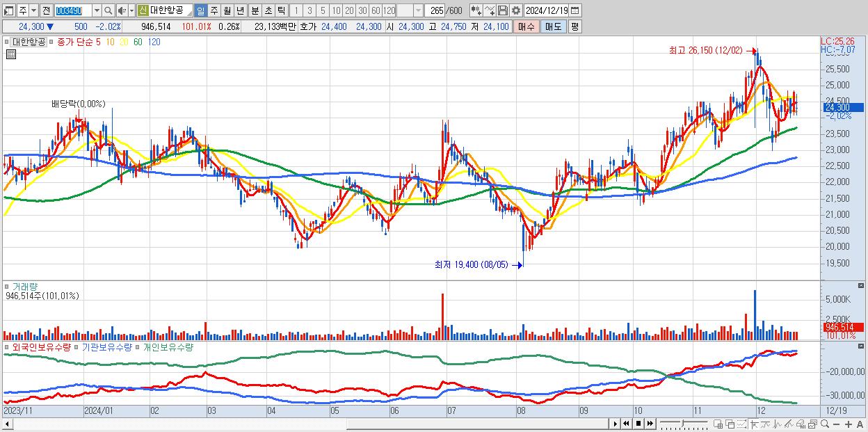This screenshot has width=868, height=432.
Task: Click the 외국인보유수량 legend label
Action: click(42, 346)
